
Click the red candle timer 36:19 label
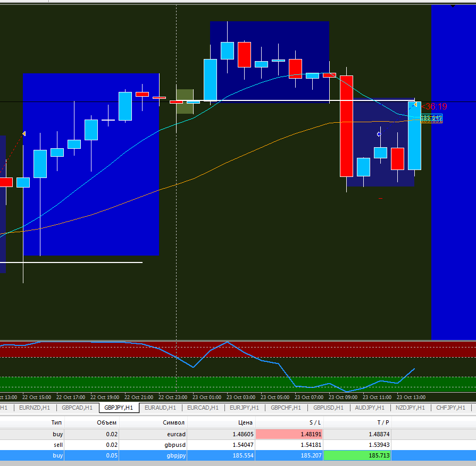click(435, 106)
